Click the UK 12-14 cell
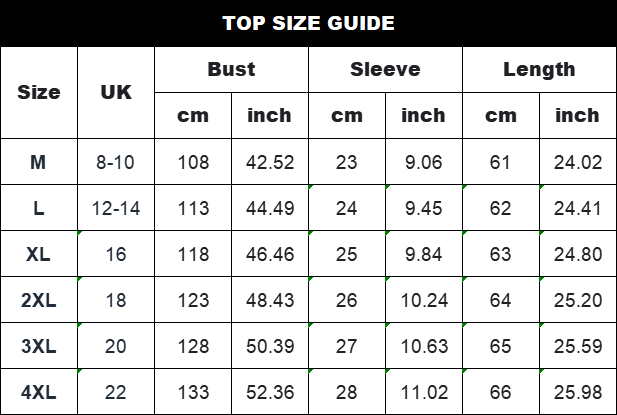 point(116,208)
